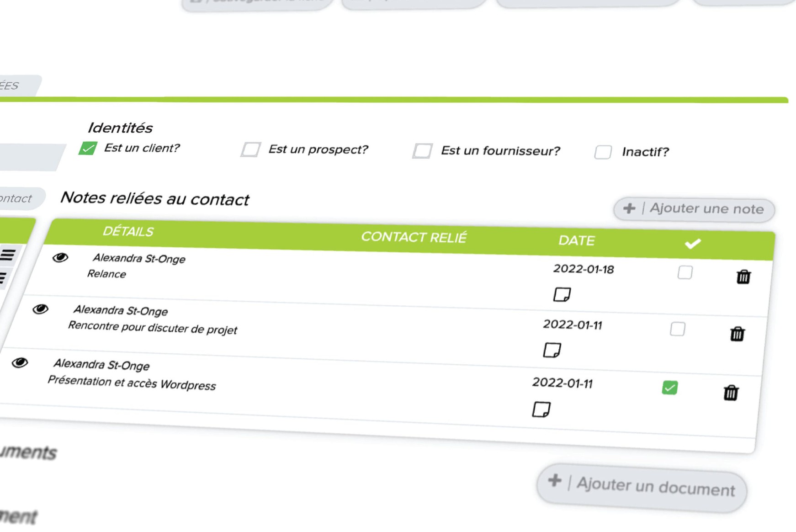Check the Est un prospect checkbox
This screenshot has width=796, height=532.
coord(250,149)
